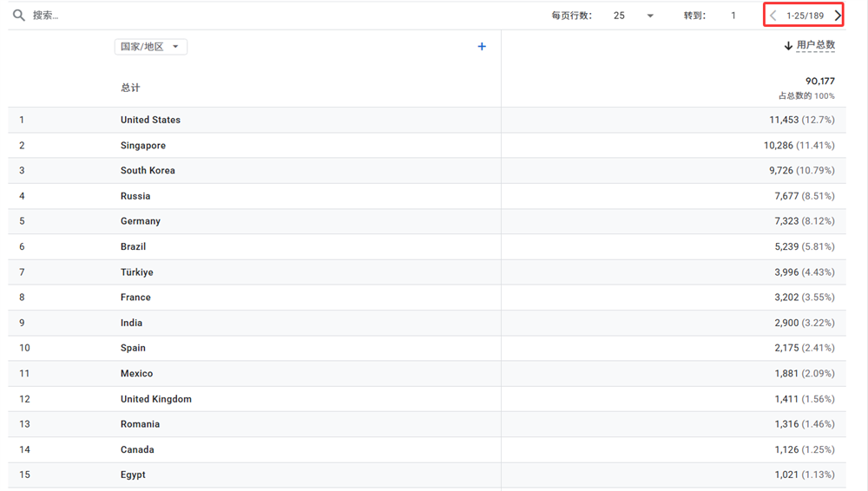Click the value 11,453 (12.7%)
This screenshot has width=868, height=491.
[801, 120]
